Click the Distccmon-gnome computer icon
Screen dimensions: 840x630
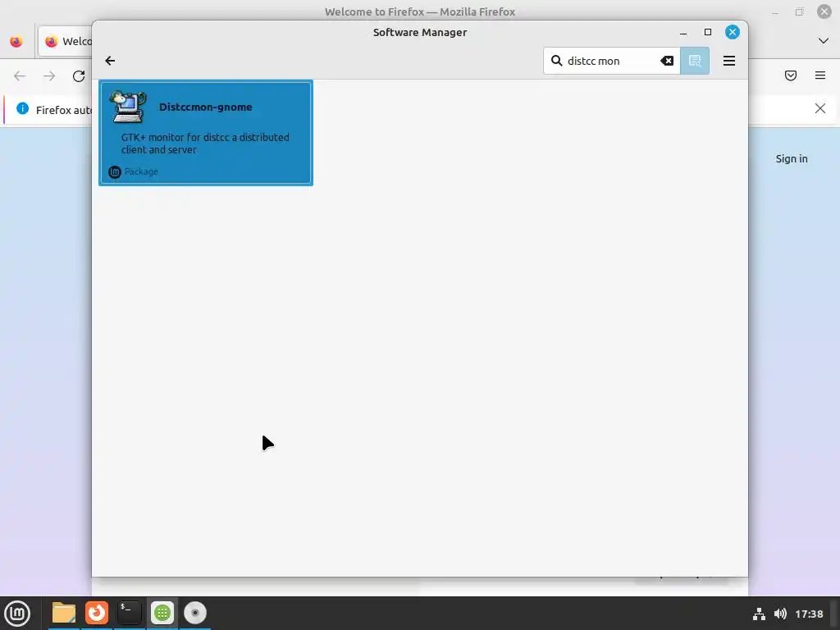[x=128, y=107]
